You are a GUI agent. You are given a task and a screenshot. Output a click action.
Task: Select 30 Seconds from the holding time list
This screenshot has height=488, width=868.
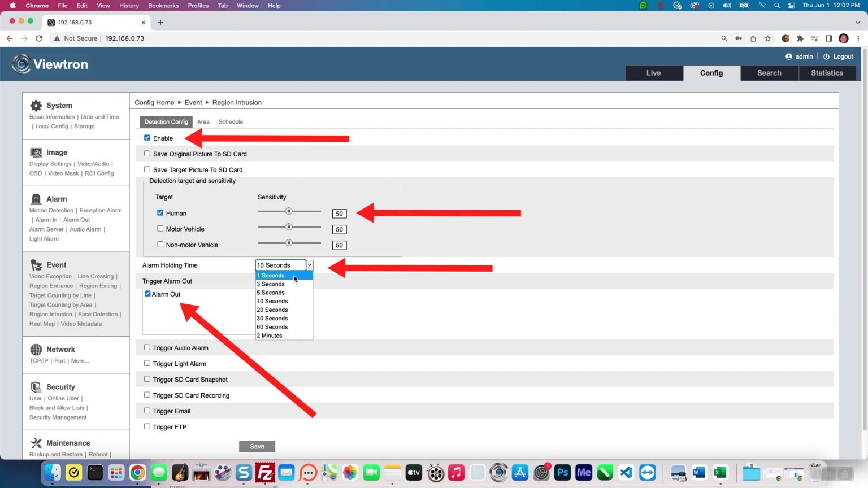[x=272, y=318]
